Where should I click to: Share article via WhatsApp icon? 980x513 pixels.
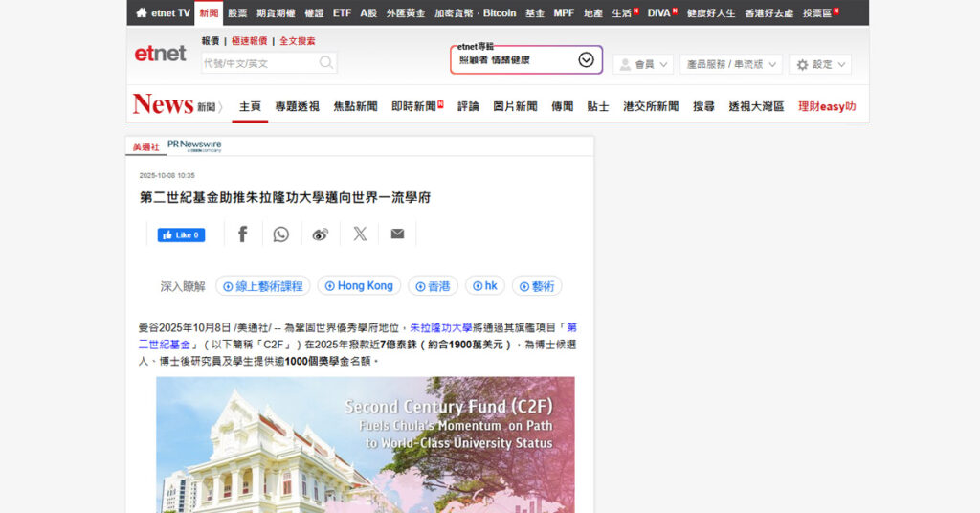pos(280,234)
